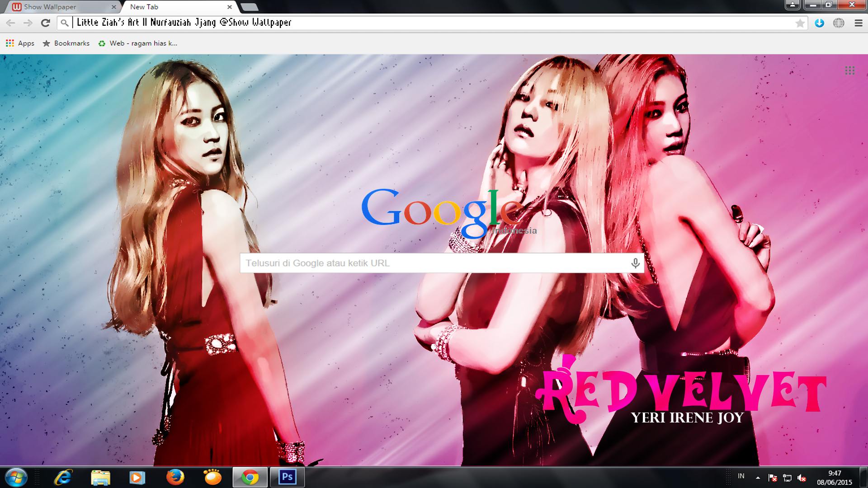Click the Show desktop strip
Viewport: 868px width, 488px height.
[x=864, y=477]
